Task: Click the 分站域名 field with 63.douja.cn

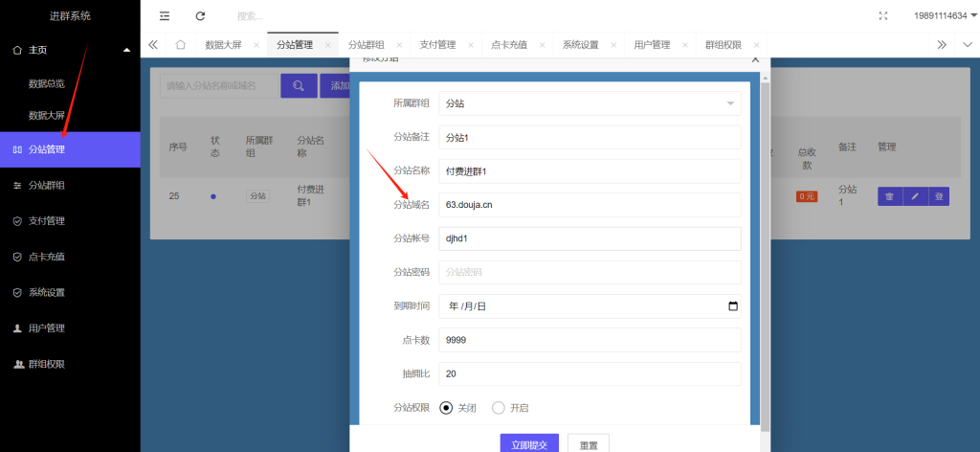Action: (590, 205)
